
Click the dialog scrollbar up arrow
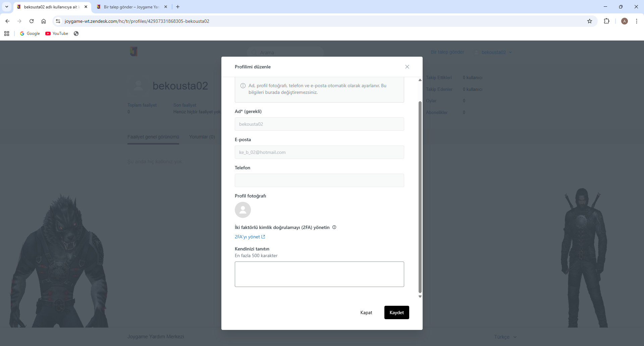420,80
